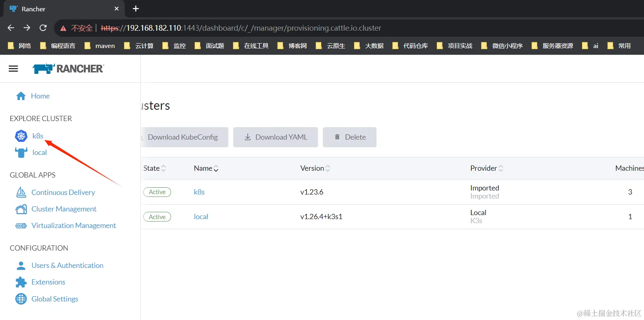The width and height of the screenshot is (644, 320).
Task: Open the 大数据 bookmark folder
Action: [369, 46]
